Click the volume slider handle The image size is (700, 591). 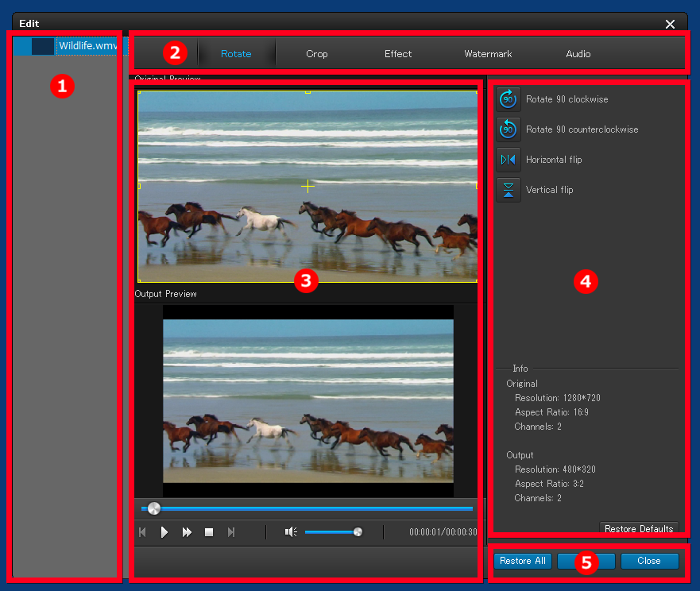click(358, 532)
